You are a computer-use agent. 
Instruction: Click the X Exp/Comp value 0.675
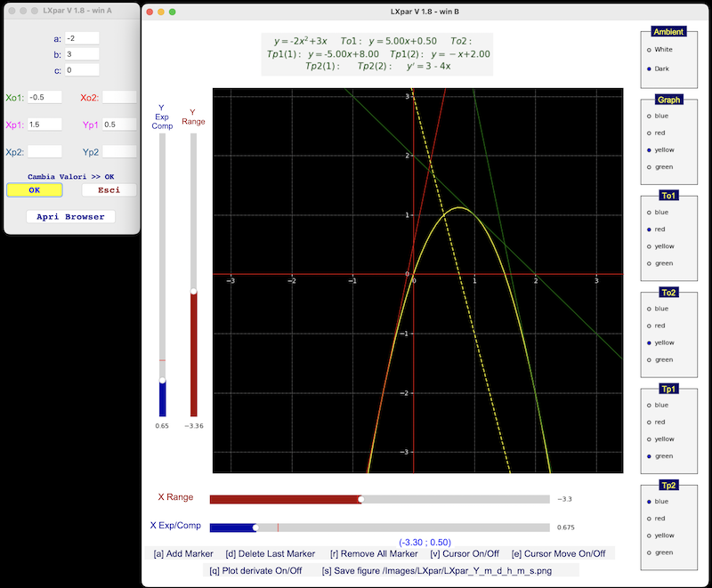point(566,528)
